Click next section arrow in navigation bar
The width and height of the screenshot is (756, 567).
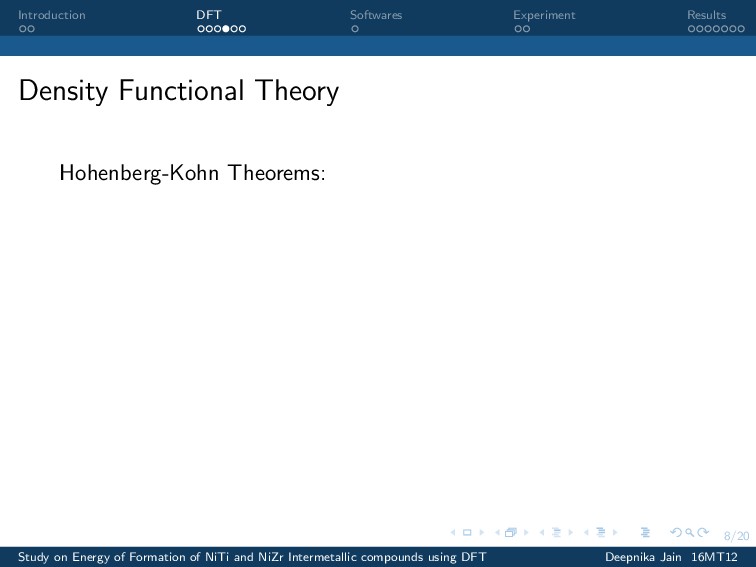(615, 532)
